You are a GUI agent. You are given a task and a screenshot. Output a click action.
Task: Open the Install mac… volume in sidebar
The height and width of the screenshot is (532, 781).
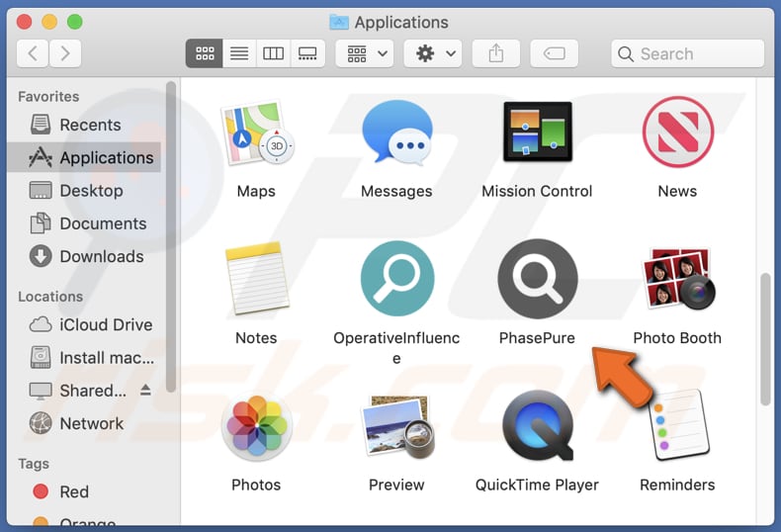[84, 358]
